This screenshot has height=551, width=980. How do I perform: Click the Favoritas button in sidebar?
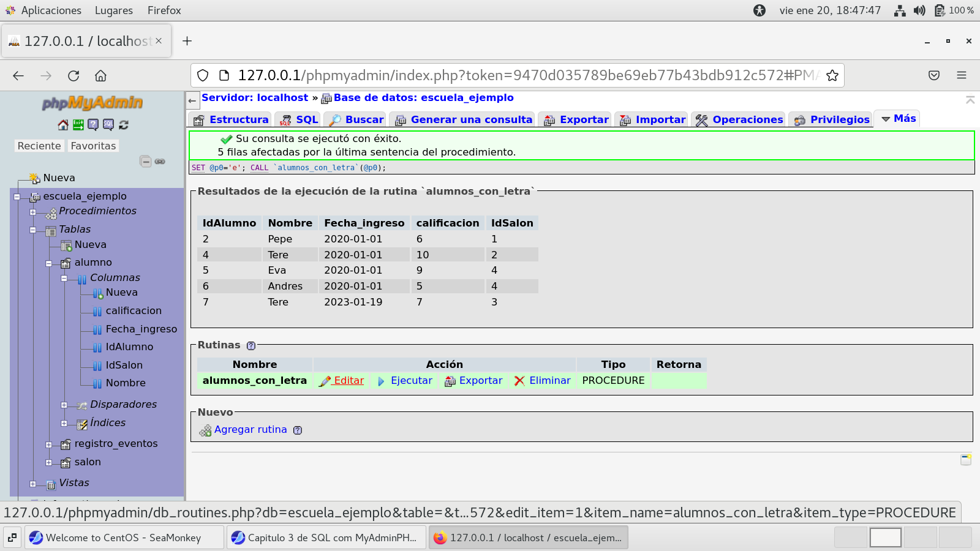[93, 146]
